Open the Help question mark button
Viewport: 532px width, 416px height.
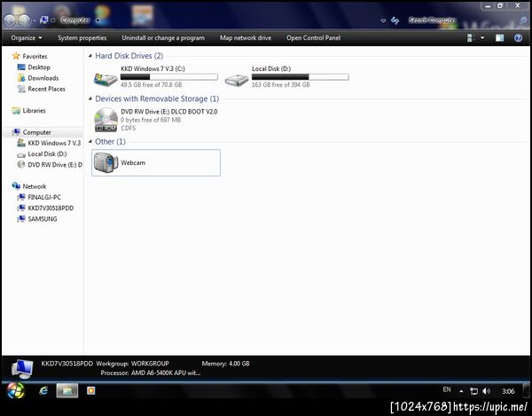[x=518, y=38]
